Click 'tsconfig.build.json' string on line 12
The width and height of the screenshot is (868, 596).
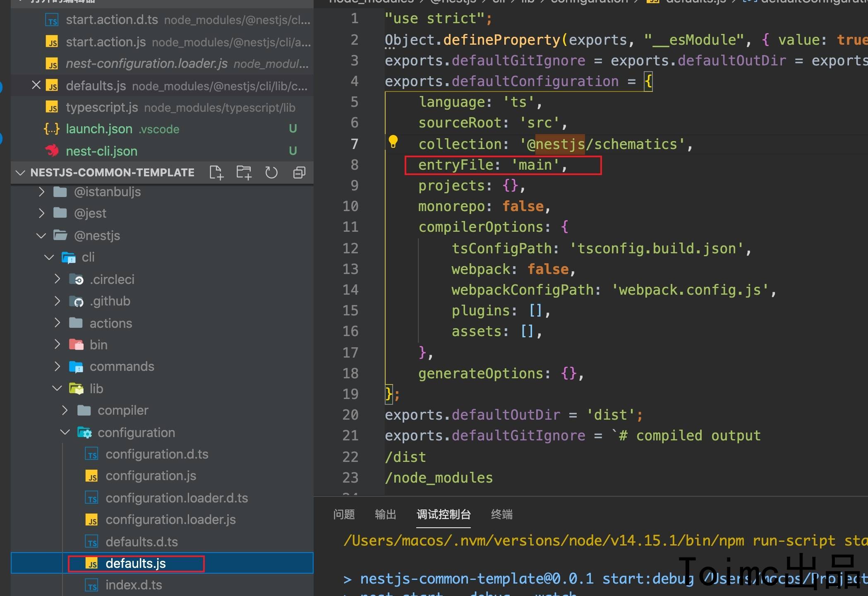(x=656, y=248)
